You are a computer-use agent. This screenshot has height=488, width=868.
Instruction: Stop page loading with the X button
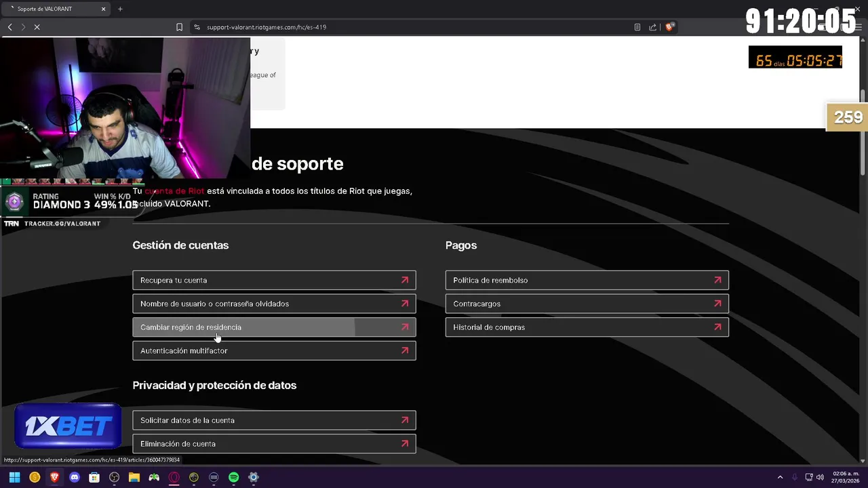coord(37,27)
